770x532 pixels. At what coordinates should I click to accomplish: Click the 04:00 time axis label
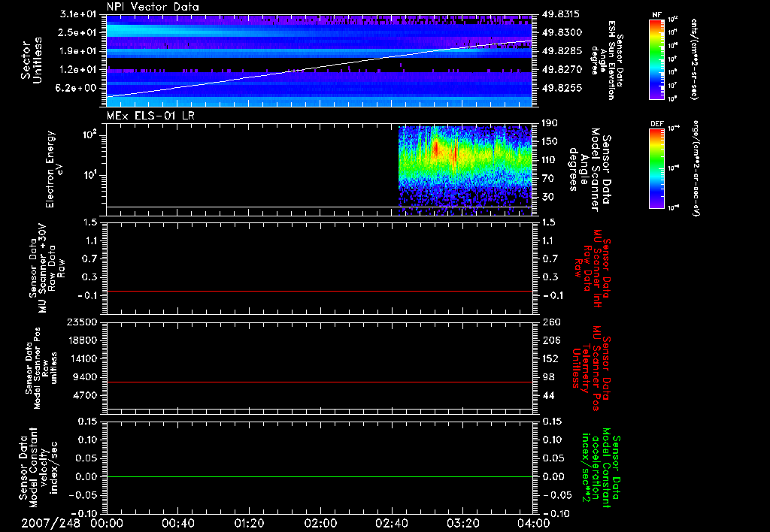[535, 523]
